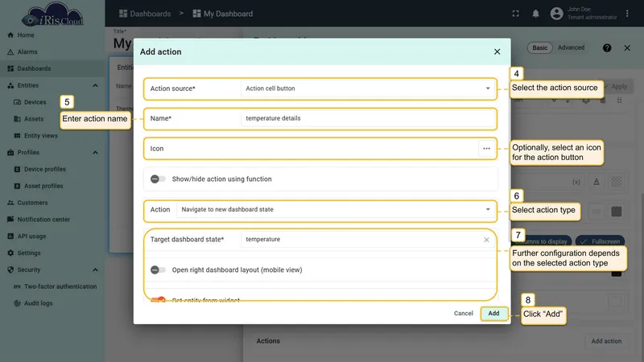
Task: Open the help question mark icon
Action: coord(607,48)
